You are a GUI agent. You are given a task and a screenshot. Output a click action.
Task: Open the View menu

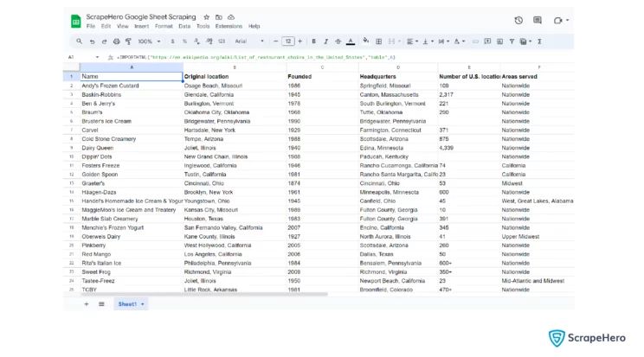(122, 26)
